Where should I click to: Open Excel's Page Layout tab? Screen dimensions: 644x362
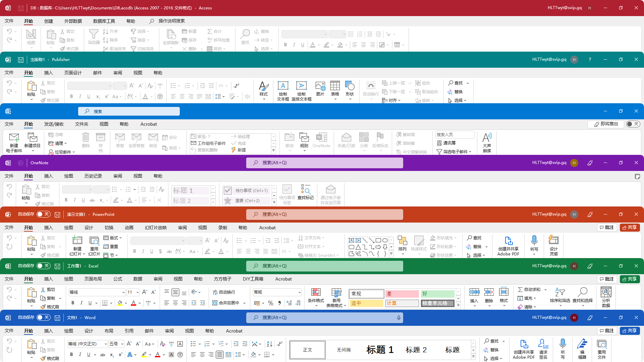tap(93, 279)
